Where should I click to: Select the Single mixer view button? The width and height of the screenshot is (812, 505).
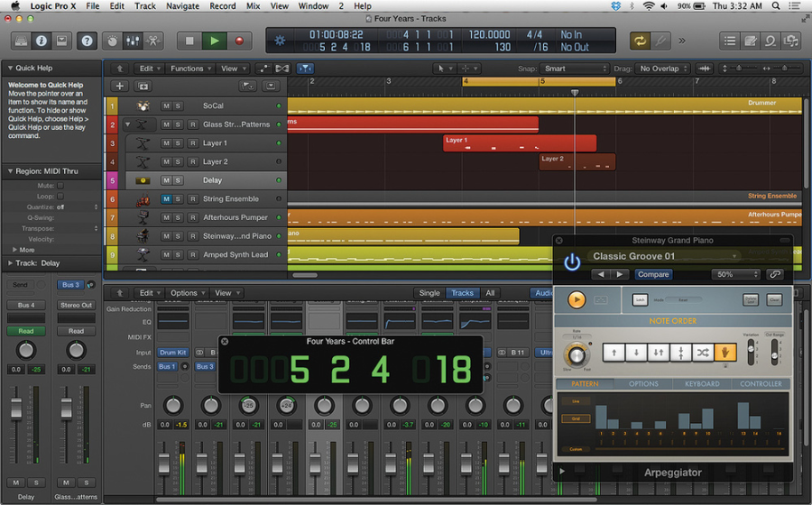click(429, 293)
